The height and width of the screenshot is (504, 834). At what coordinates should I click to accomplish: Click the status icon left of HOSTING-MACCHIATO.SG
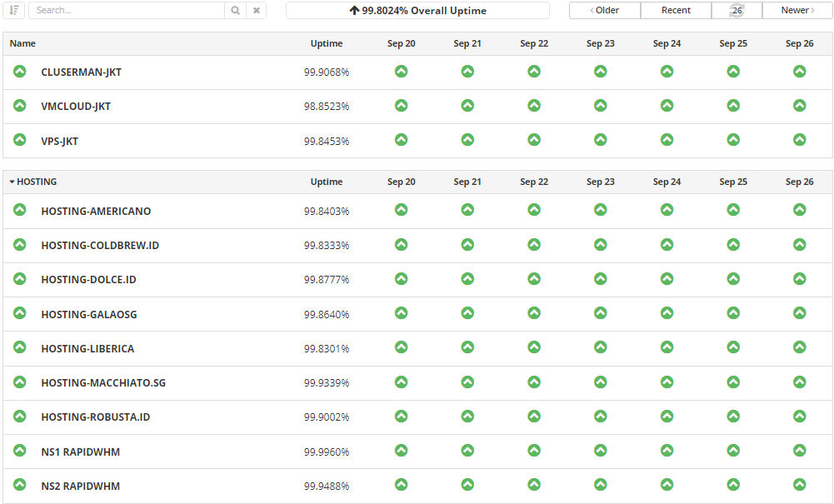[20, 382]
